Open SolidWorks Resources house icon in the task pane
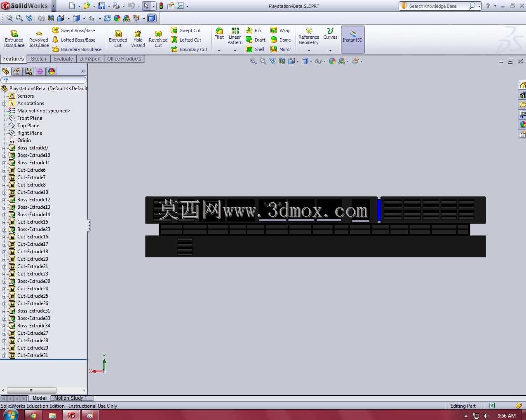Screen dimensions: 526x420 tap(522, 85)
